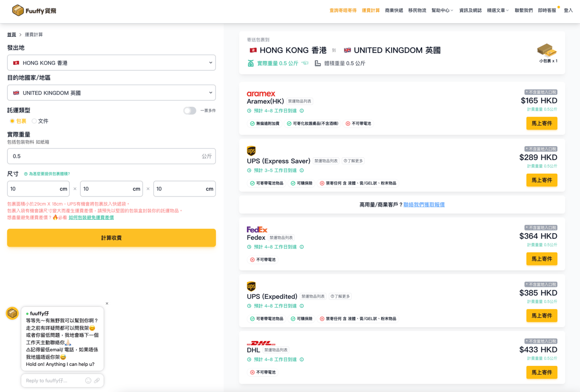580x392 pixels.
Task: Click 馬上寄件 for the Fedex option
Action: coord(541,259)
